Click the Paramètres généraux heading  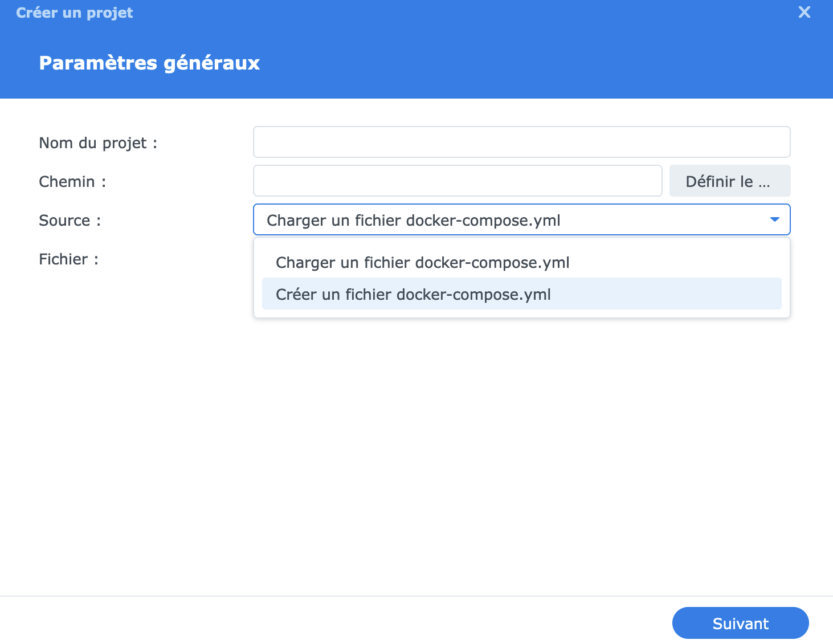tap(149, 63)
